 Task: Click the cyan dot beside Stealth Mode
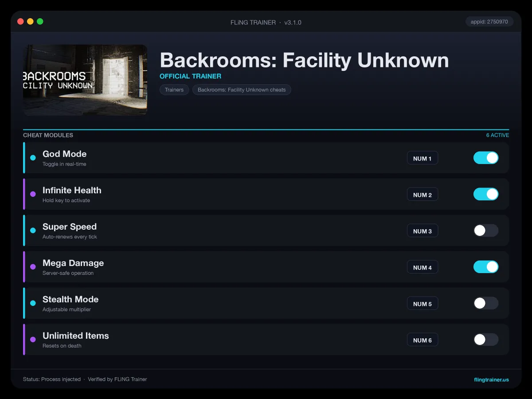(33, 303)
